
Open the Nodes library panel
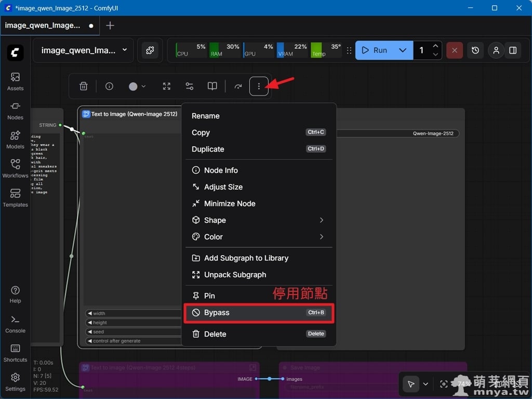coord(15,111)
